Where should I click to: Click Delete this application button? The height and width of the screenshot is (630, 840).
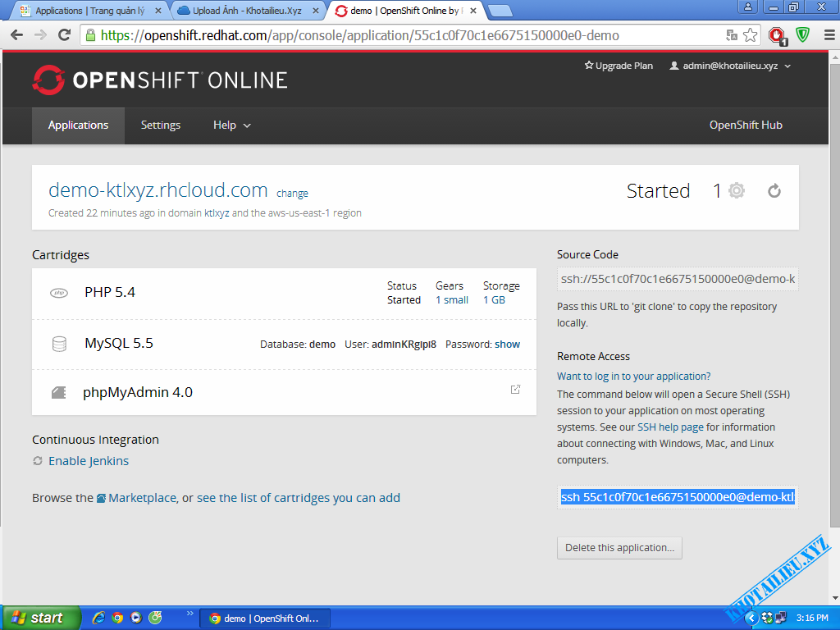click(x=619, y=548)
